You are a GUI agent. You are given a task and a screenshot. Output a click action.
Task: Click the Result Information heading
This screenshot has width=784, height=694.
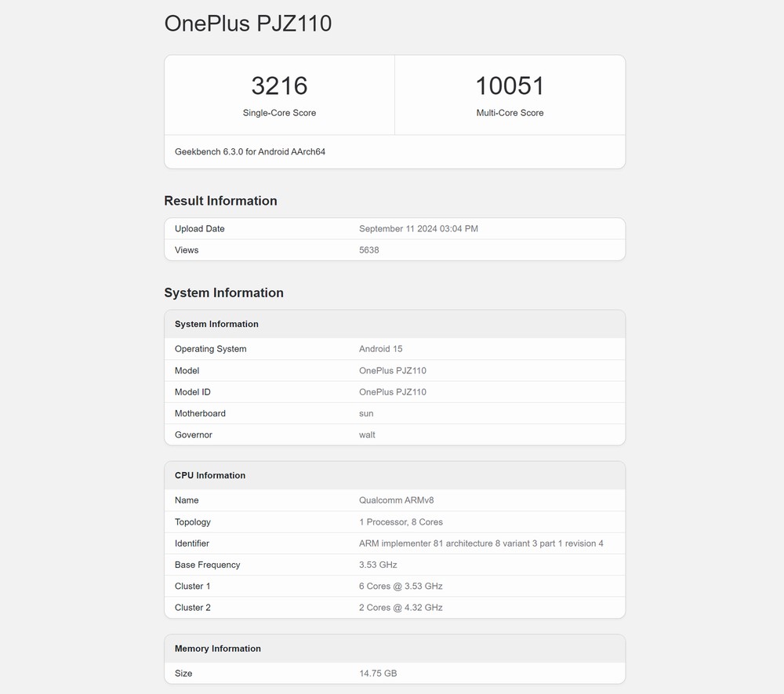pos(220,201)
